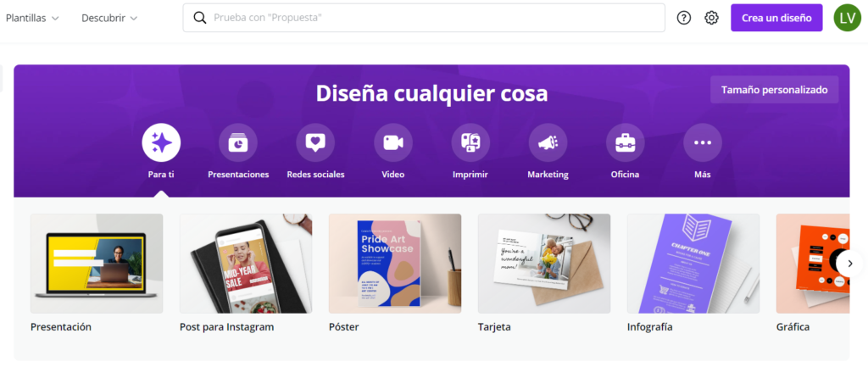Image resolution: width=868 pixels, height=378 pixels.
Task: Open the Póster thumbnail
Action: tap(395, 264)
